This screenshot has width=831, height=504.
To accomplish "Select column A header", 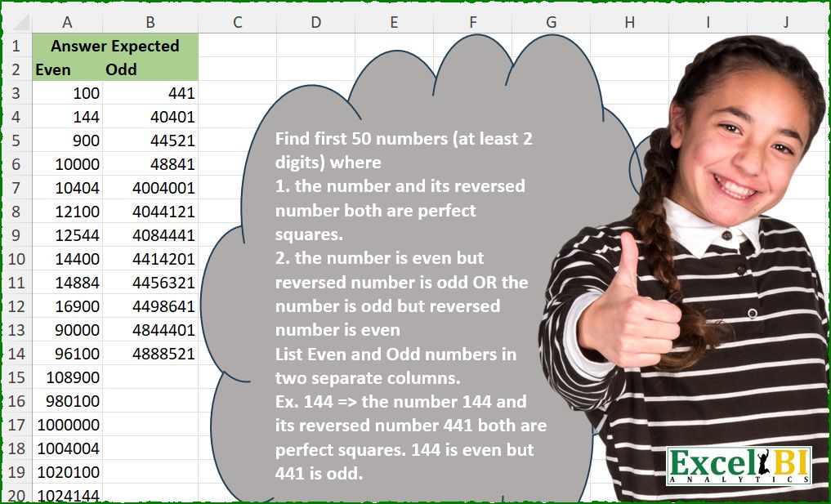I will [67, 22].
